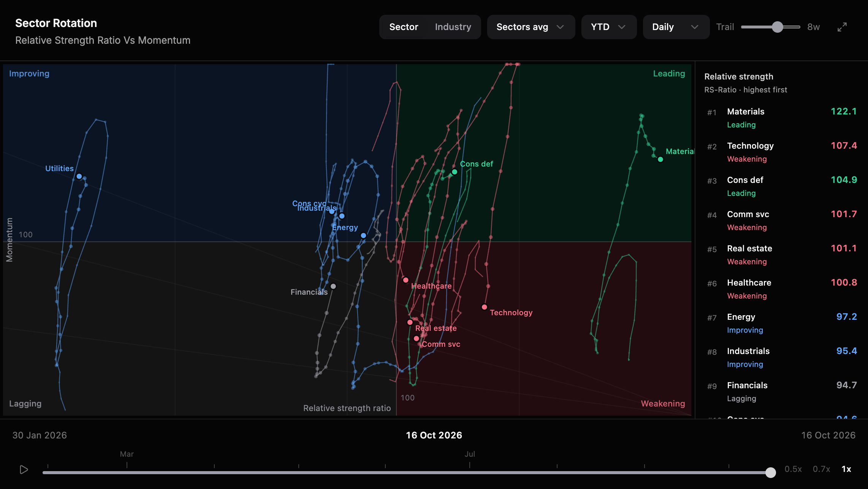Select Energy row in ranking list
Viewport: 868px width, 489px height.
coord(782,324)
